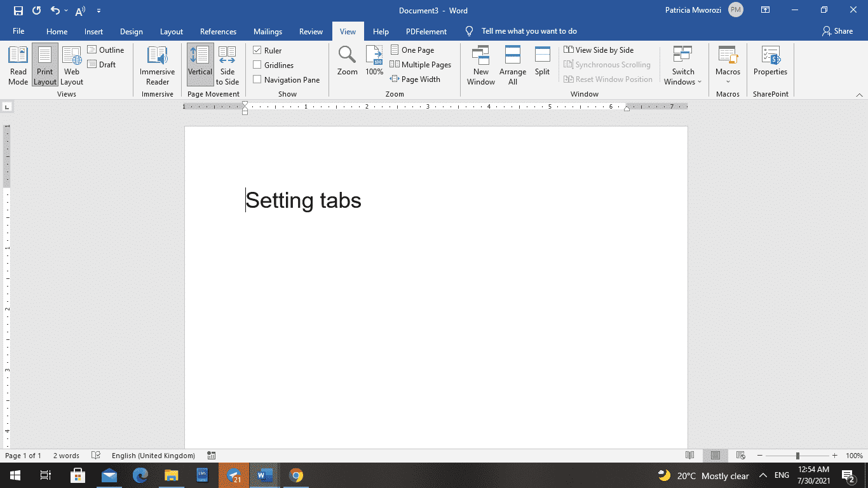Switch to the Mailings ribbon tab
Viewport: 868px width, 488px height.
coord(268,30)
